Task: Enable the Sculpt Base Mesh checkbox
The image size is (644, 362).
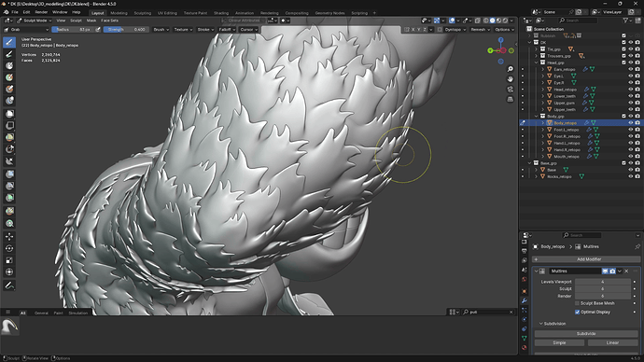Action: click(577, 303)
